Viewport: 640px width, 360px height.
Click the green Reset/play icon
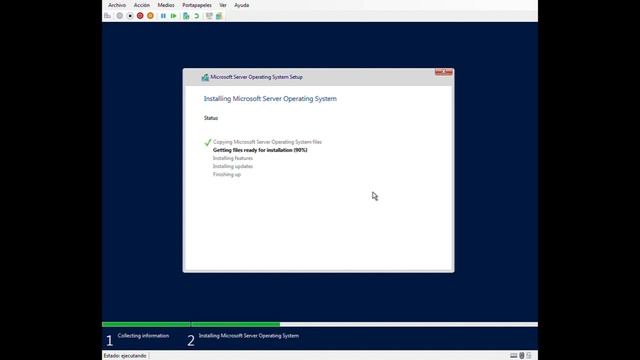tap(173, 16)
